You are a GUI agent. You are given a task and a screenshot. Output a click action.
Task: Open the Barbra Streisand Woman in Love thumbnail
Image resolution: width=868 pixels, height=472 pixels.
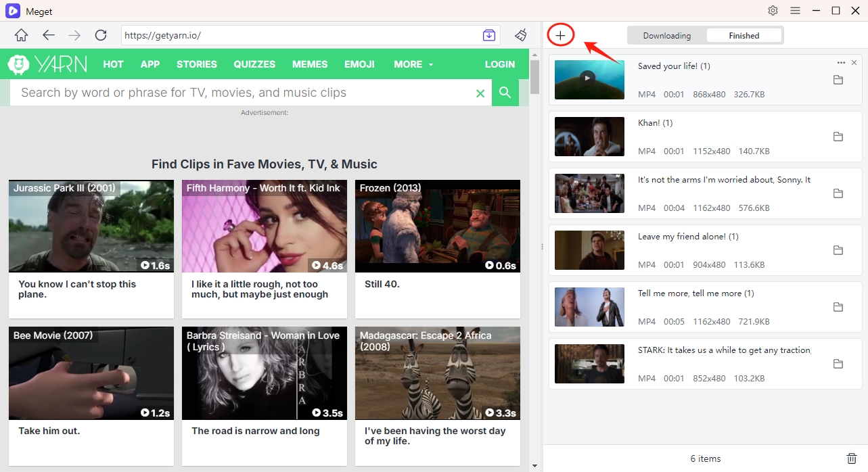tap(265, 373)
